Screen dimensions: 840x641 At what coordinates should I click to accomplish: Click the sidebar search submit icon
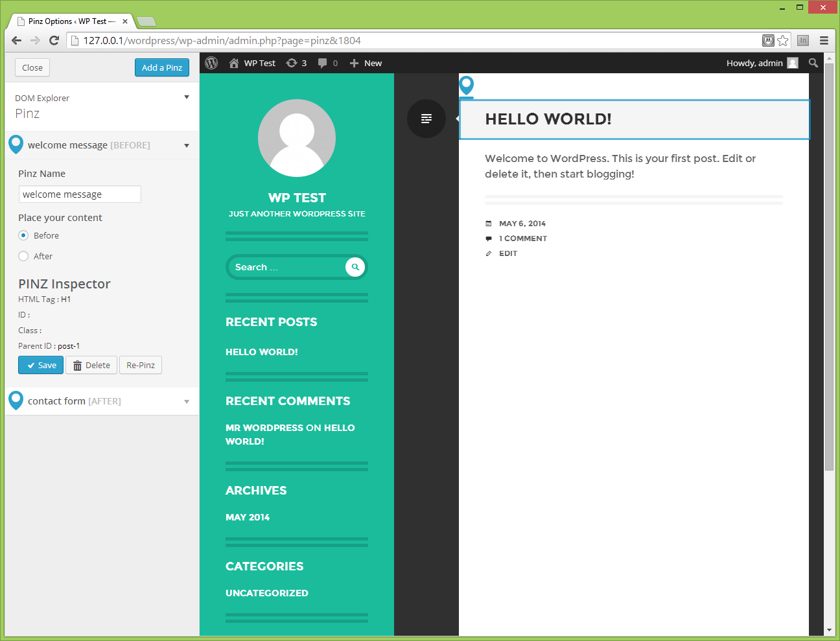point(355,267)
